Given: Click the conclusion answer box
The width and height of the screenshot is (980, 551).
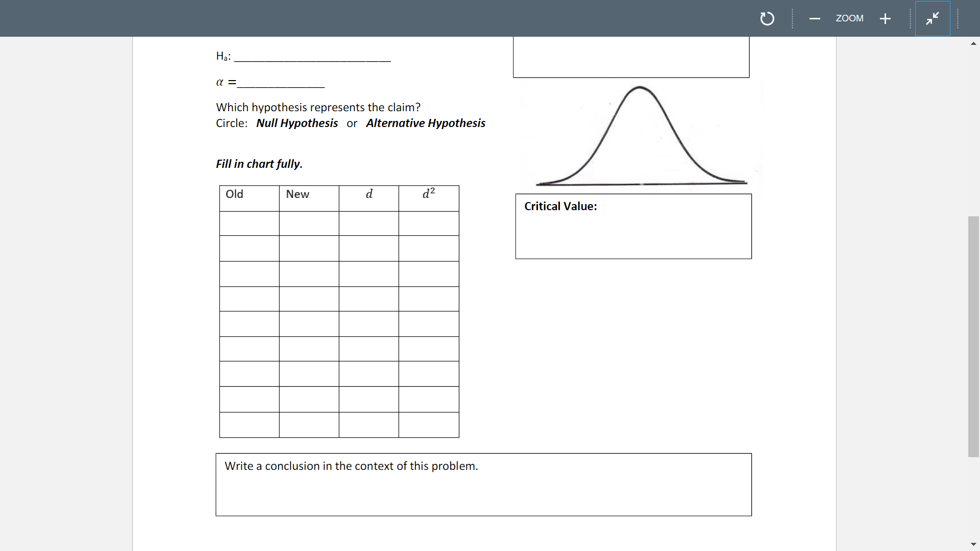Looking at the screenshot, I should click(x=483, y=485).
